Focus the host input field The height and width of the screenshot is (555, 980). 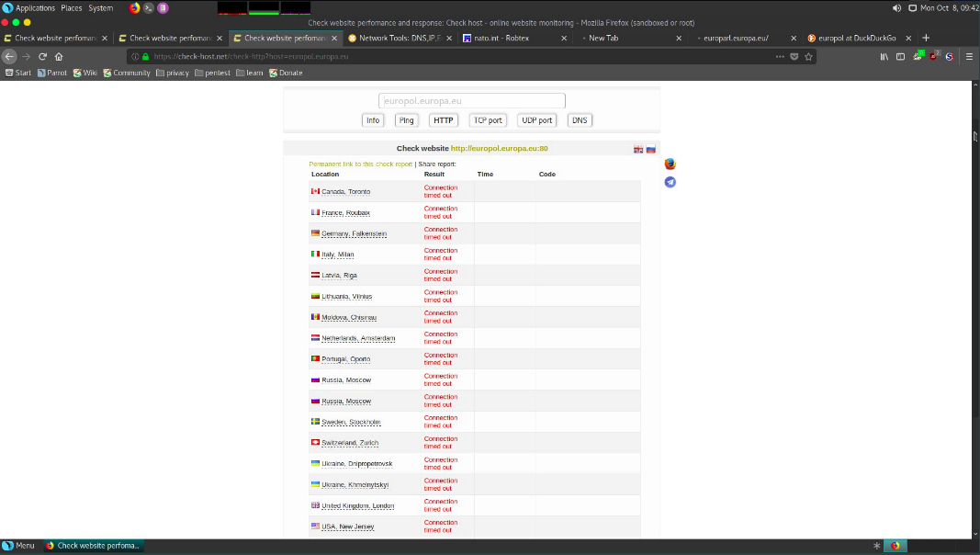(x=472, y=101)
